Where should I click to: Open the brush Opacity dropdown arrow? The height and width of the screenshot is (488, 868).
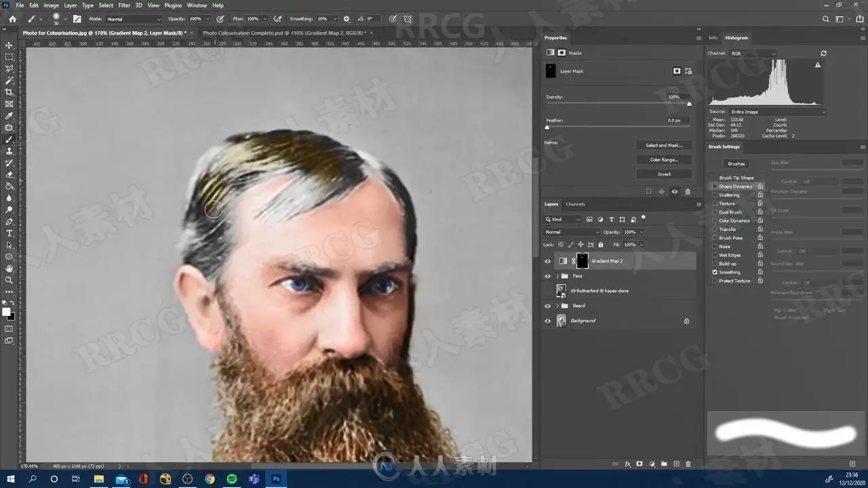[208, 19]
